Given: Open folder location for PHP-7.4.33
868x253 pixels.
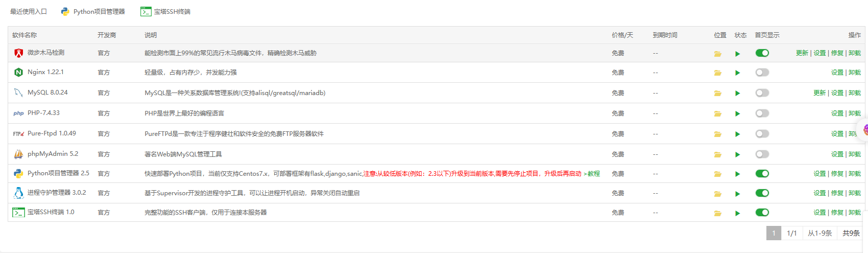Looking at the screenshot, I should [x=717, y=114].
